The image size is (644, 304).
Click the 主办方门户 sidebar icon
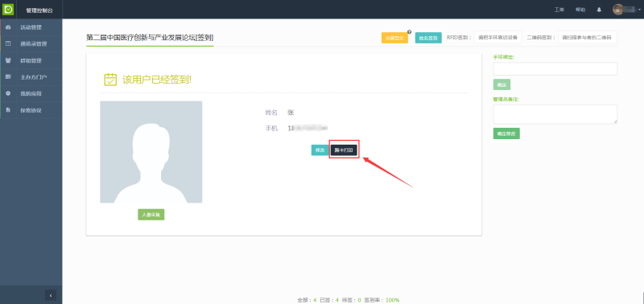[x=8, y=76]
